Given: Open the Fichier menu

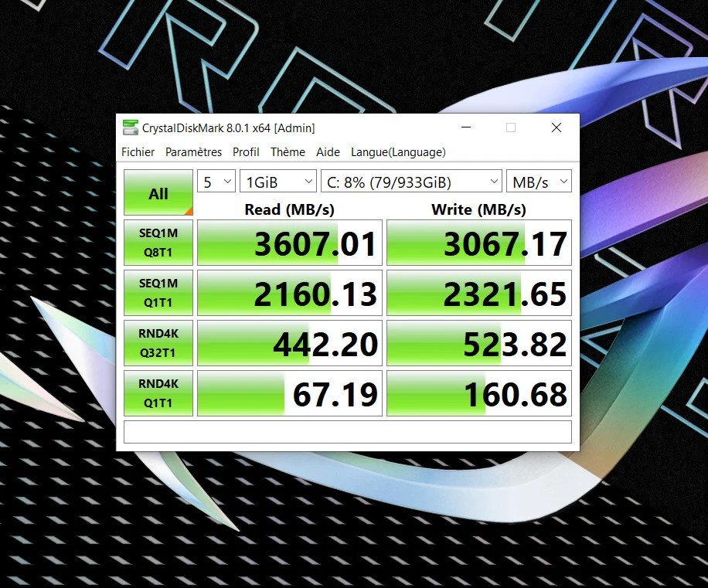Looking at the screenshot, I should click(138, 152).
